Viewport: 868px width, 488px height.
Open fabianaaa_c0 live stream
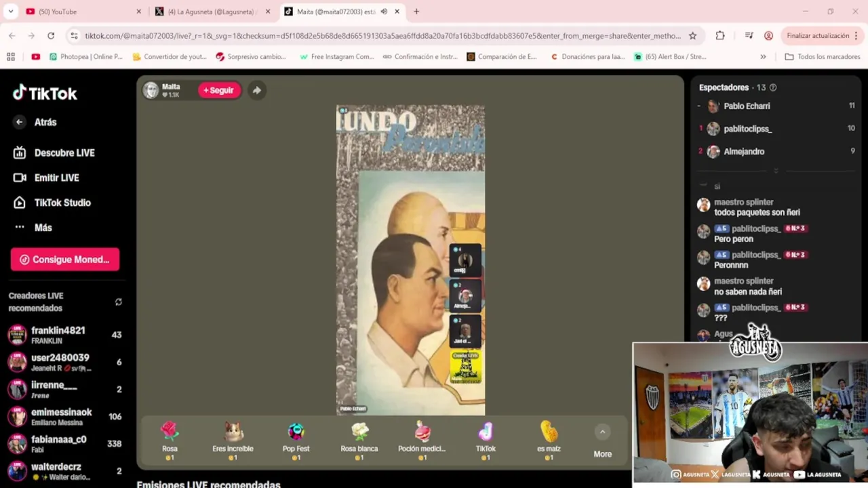click(x=64, y=444)
